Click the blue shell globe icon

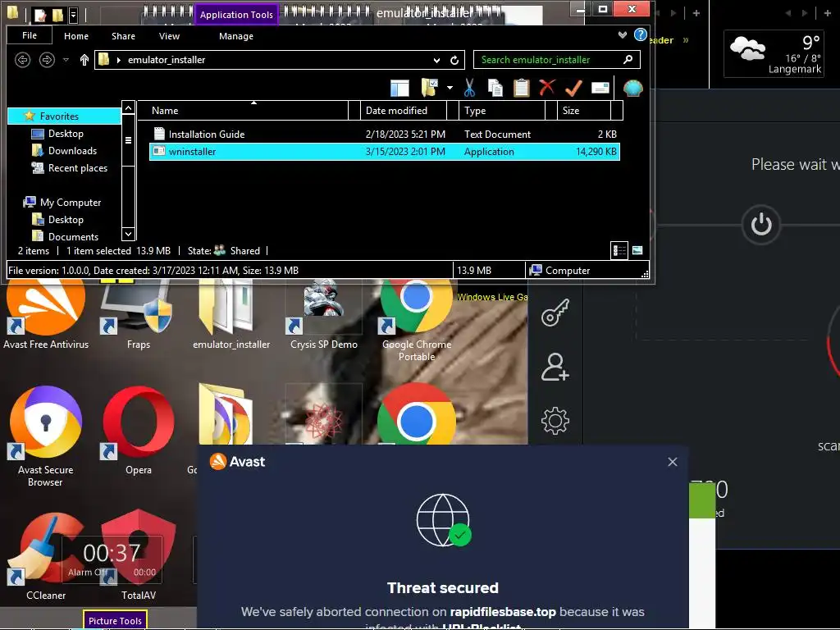point(632,87)
